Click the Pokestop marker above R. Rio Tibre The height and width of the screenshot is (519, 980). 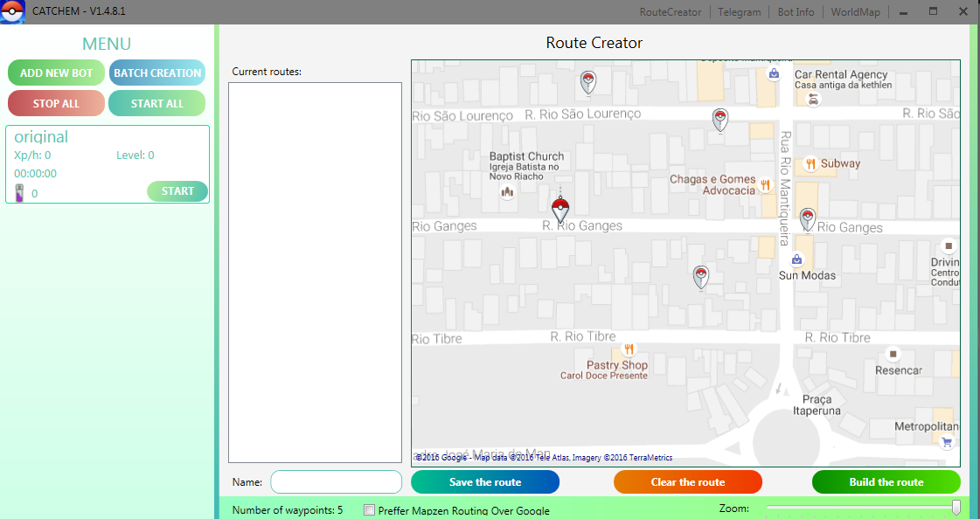pos(701,278)
